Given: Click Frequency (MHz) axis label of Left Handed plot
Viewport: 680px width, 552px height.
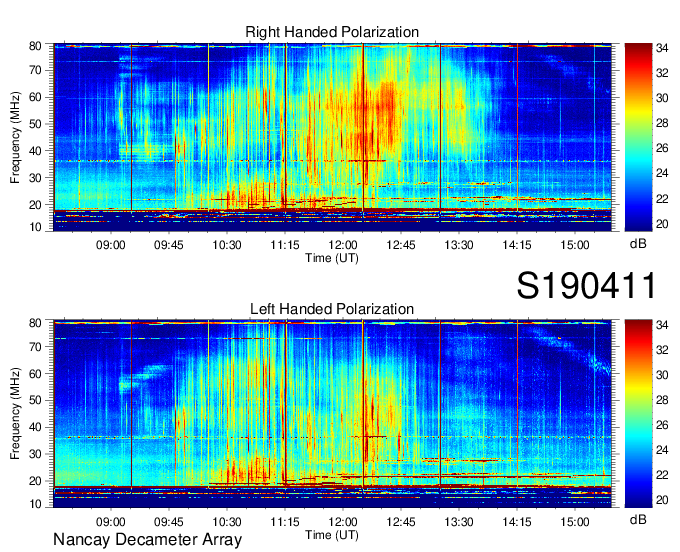Looking at the screenshot, I should point(15,414).
